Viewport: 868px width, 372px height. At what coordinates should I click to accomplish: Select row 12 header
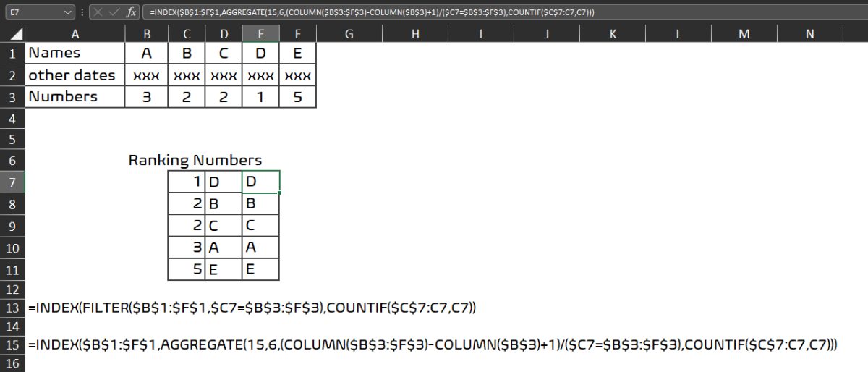[12, 289]
